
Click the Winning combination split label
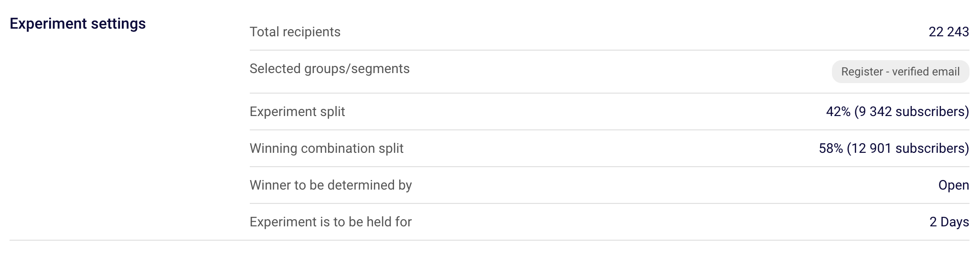[x=327, y=149]
